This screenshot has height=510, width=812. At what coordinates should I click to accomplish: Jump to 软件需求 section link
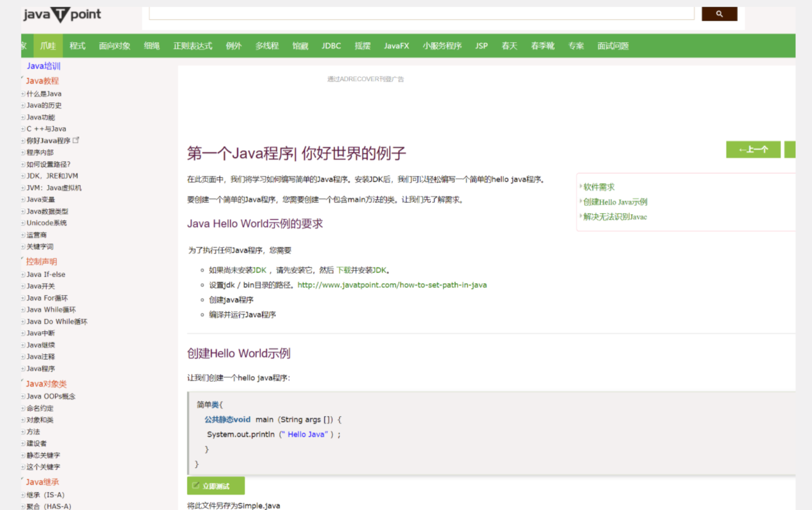pyautogui.click(x=599, y=187)
